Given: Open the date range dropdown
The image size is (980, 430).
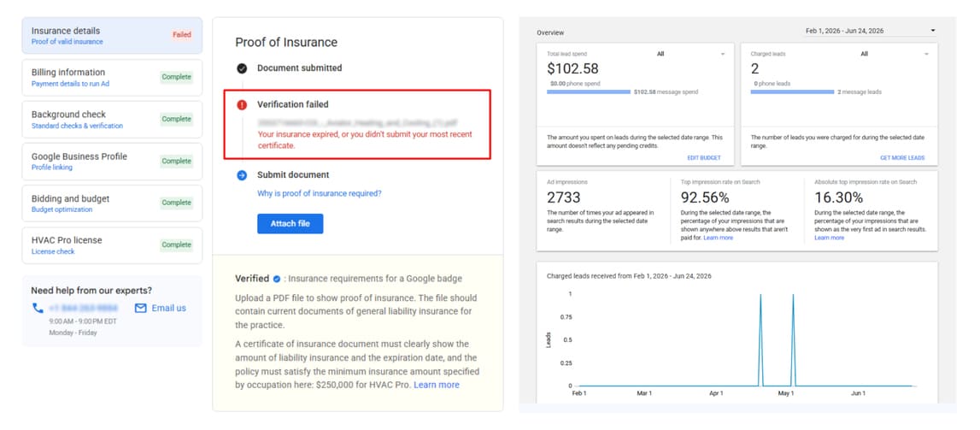Looking at the screenshot, I should point(870,31).
